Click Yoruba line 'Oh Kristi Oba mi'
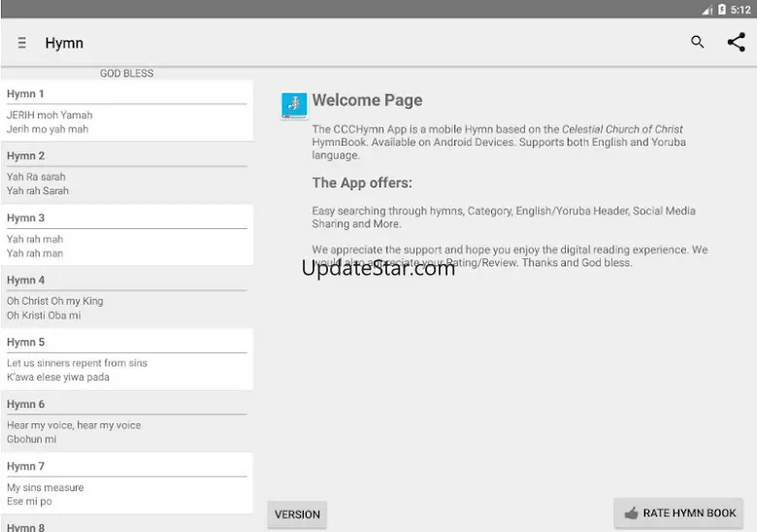The width and height of the screenshot is (757, 532). pyautogui.click(x=44, y=316)
